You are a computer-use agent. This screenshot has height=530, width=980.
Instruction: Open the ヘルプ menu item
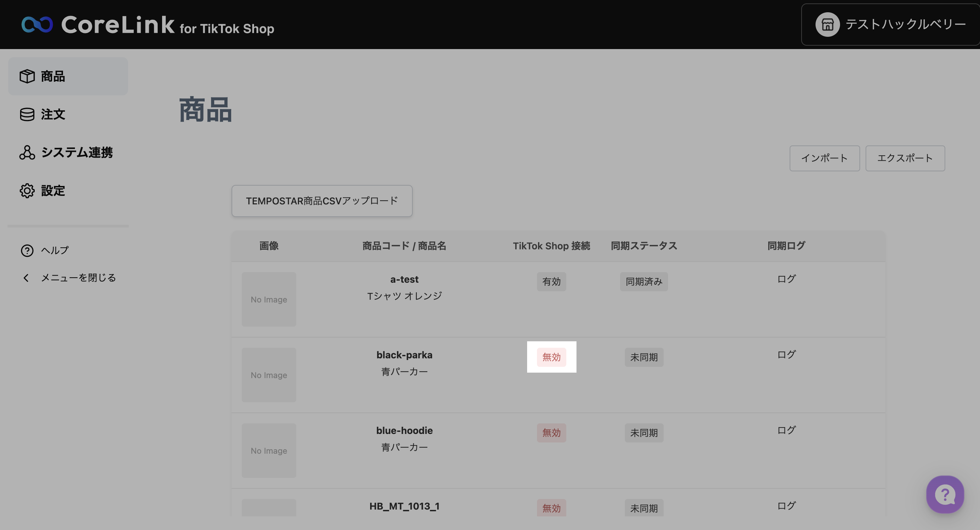[55, 250]
